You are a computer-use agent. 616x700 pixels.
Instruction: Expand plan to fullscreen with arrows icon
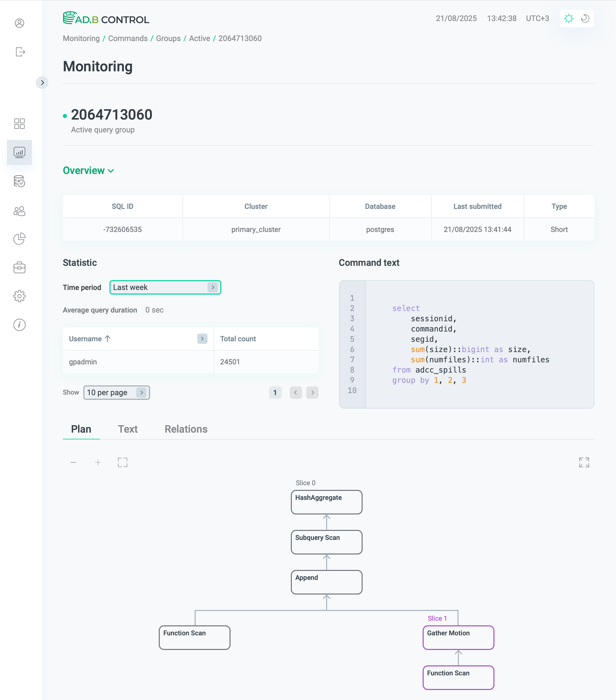point(584,462)
